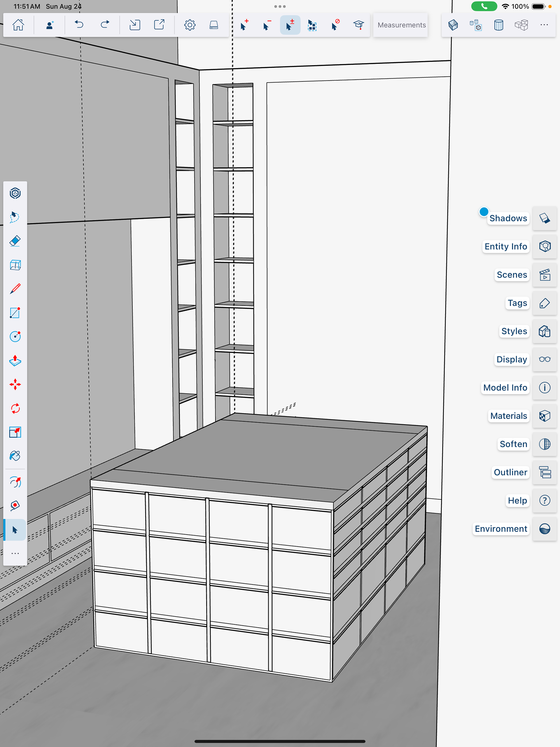Open the Materials panel
The width and height of the screenshot is (560, 747).
pyautogui.click(x=545, y=416)
